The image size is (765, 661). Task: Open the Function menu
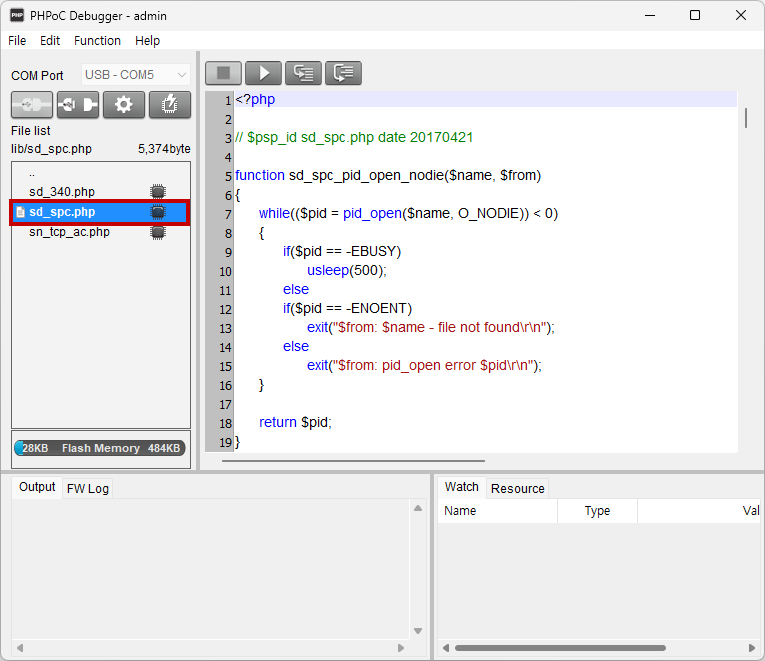97,40
